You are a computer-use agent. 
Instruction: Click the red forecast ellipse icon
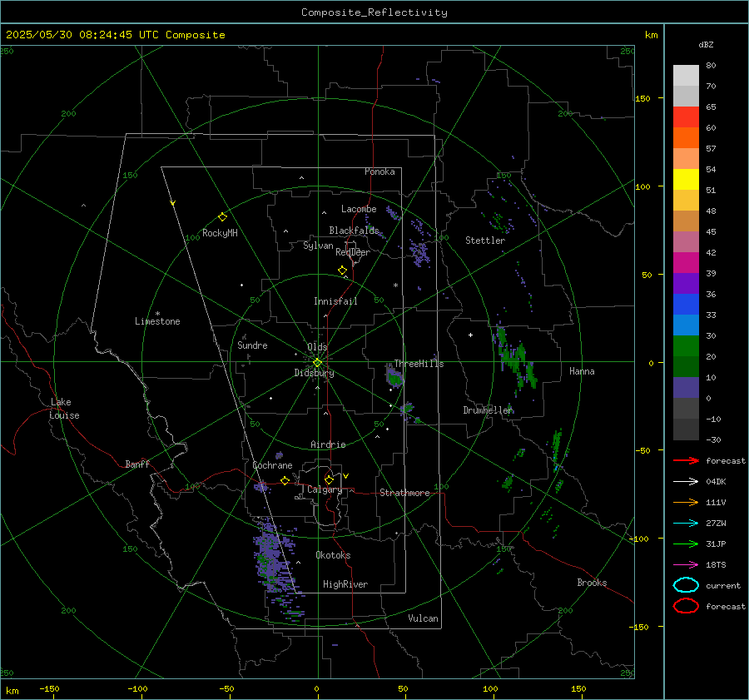click(x=686, y=606)
